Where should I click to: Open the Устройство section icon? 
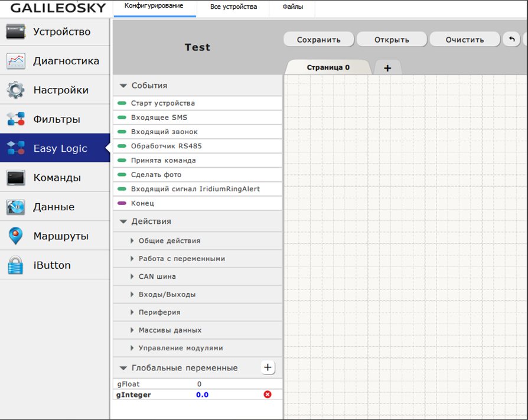16,32
